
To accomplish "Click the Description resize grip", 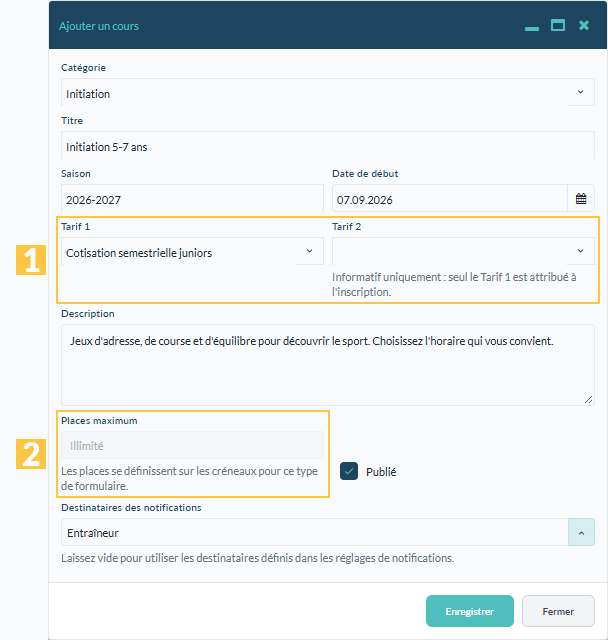I will 588,400.
